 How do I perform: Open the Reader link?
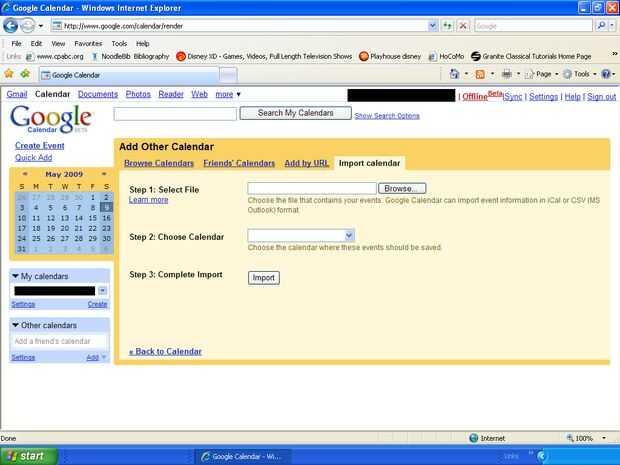[x=171, y=94]
